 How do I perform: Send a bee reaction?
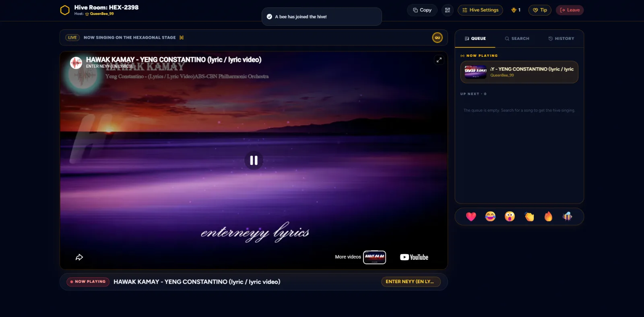click(568, 217)
